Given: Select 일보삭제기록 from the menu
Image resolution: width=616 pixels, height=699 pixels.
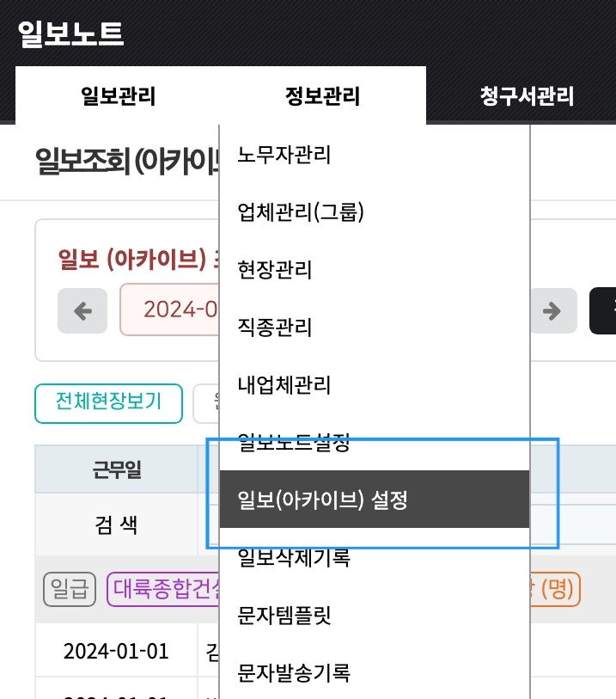Looking at the screenshot, I should tap(294, 558).
